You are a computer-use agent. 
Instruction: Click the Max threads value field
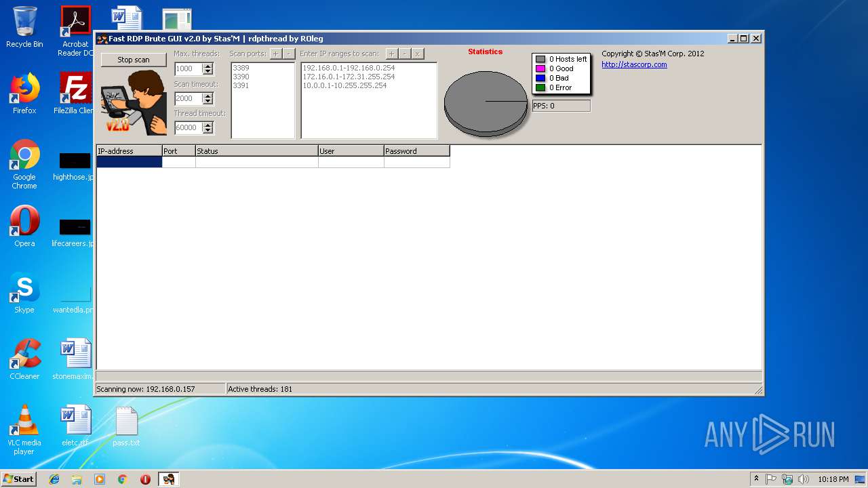[x=189, y=68]
